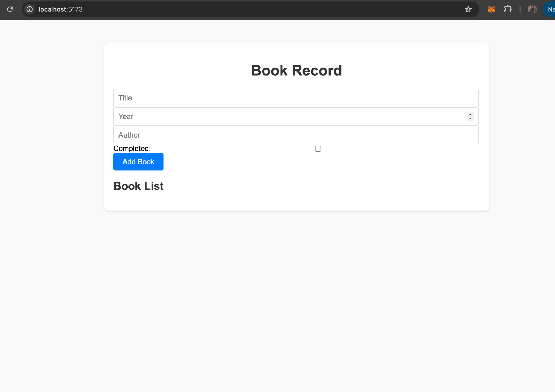Bookmark this page with the star
Viewport: 555px width, 392px height.
[468, 9]
